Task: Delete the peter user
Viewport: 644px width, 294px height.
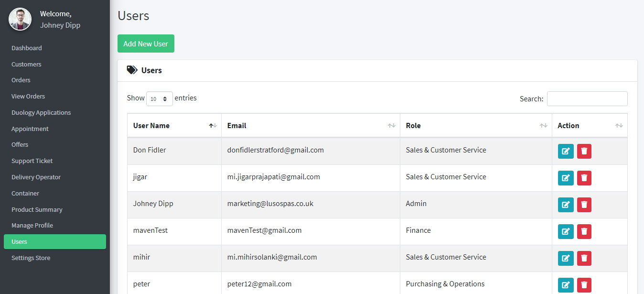Action: pyautogui.click(x=584, y=285)
